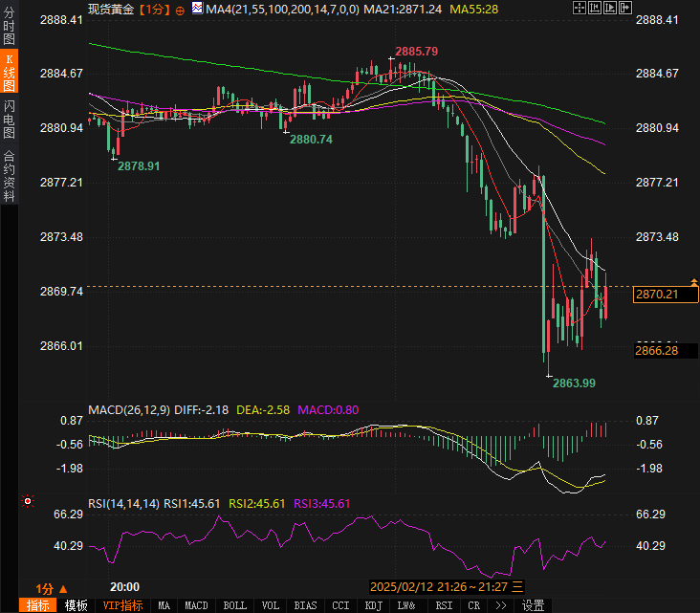Click the icon right of the crosshair icon

(x=595, y=8)
